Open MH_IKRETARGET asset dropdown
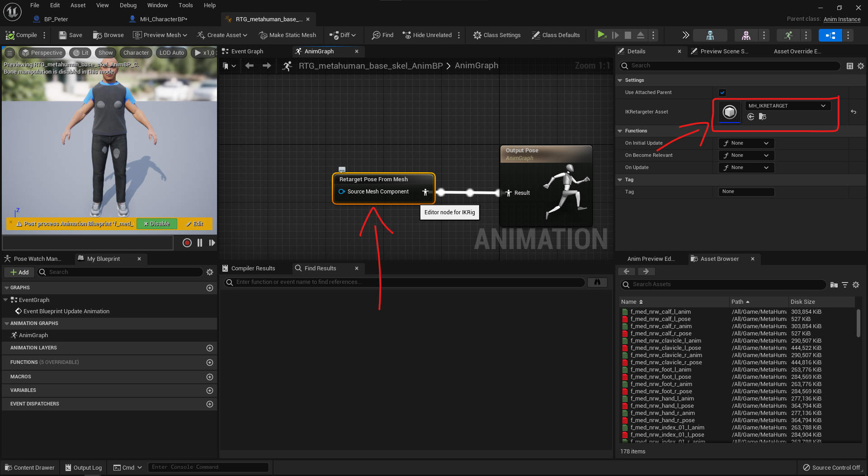Viewport: 868px width, 476px height. pos(787,106)
